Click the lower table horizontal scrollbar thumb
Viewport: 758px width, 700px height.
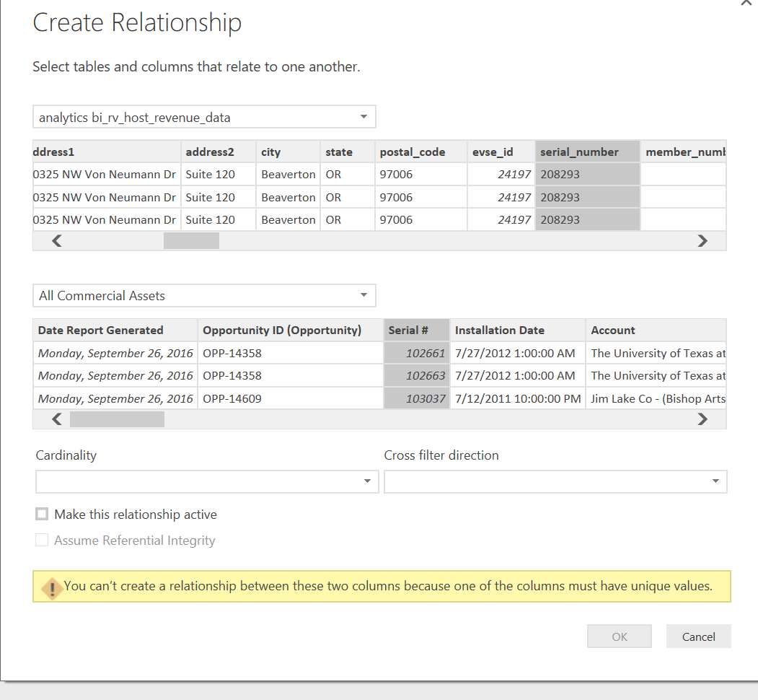[117, 419]
